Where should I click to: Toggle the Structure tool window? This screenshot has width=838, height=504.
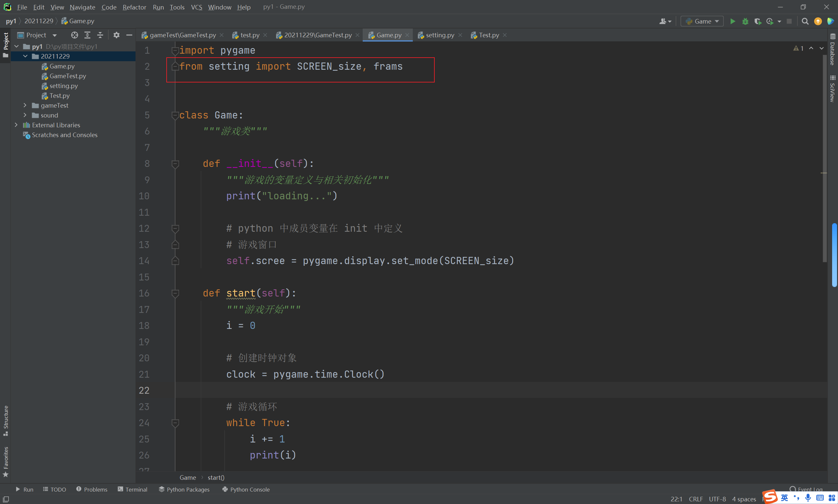[x=6, y=420]
